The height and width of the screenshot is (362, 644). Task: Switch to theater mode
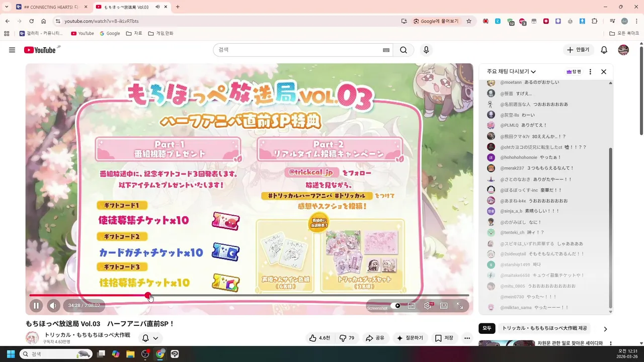pyautogui.click(x=444, y=306)
